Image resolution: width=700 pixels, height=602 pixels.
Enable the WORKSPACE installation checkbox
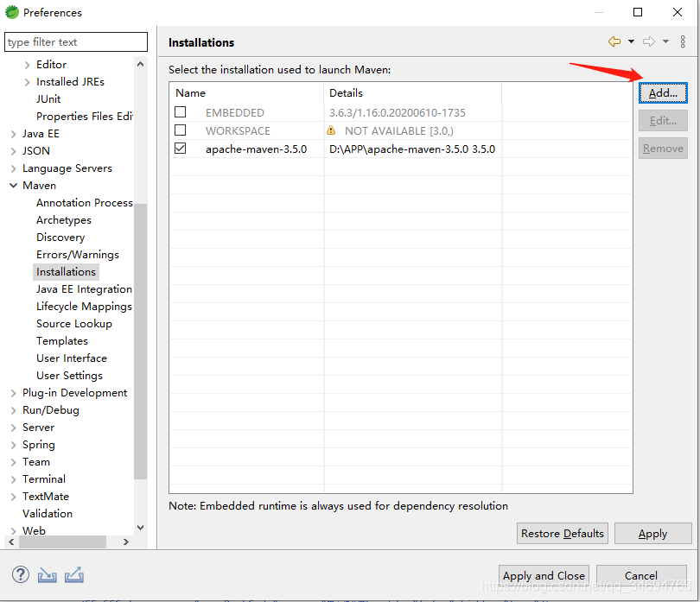(181, 130)
